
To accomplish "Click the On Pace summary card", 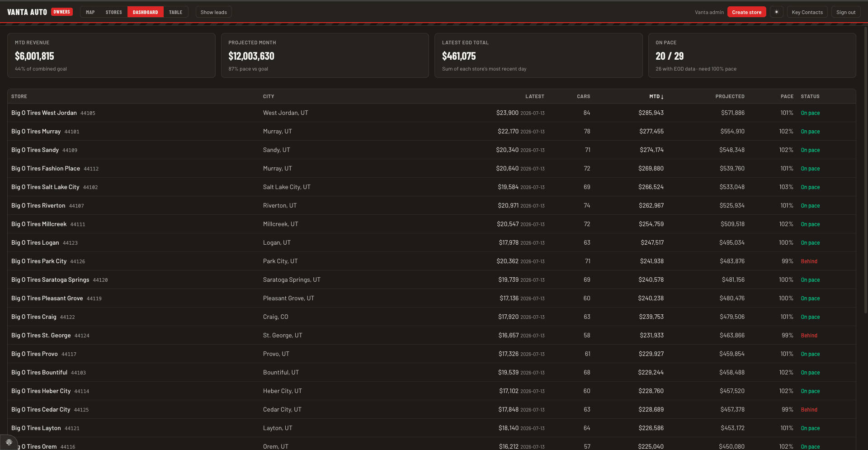I will pyautogui.click(x=752, y=55).
